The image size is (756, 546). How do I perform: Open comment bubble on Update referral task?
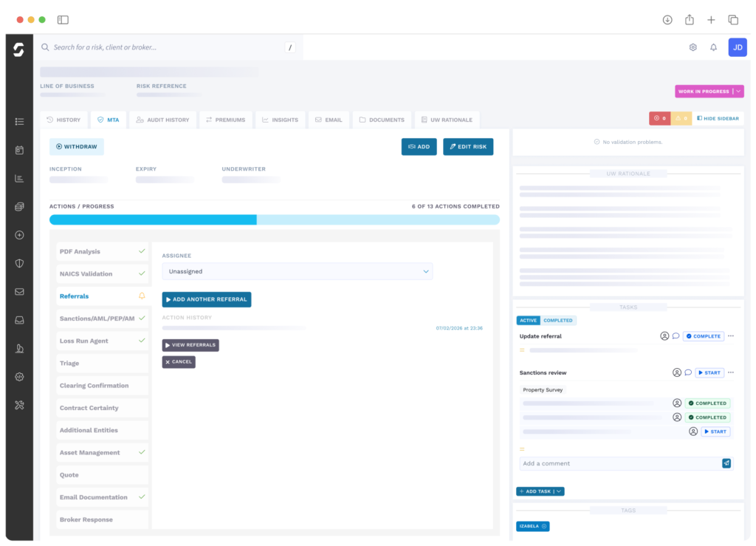point(676,336)
